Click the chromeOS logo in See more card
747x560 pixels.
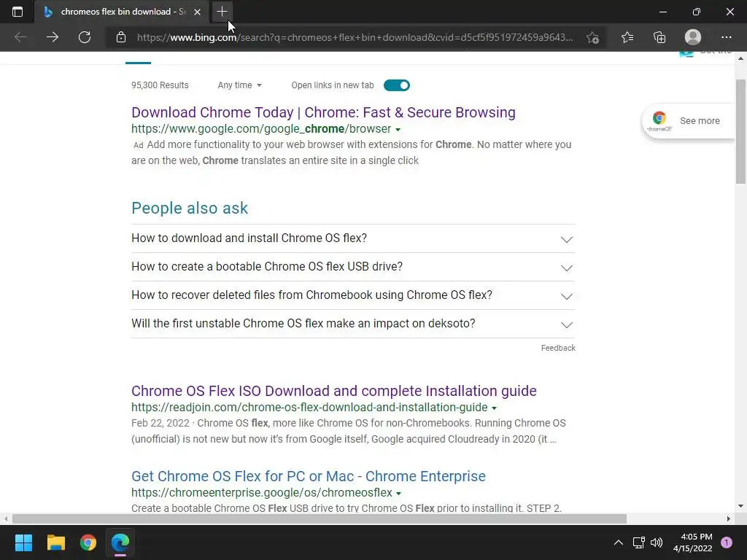click(x=659, y=120)
